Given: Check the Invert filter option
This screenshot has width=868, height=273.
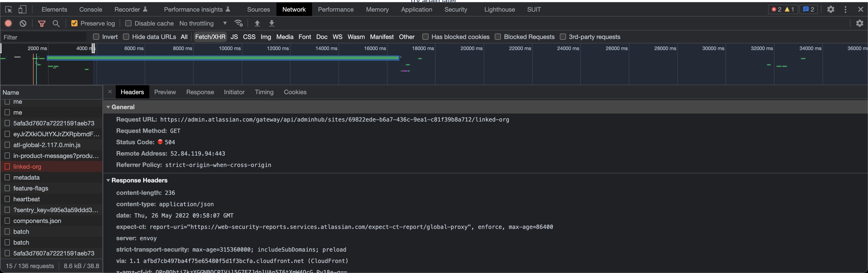Looking at the screenshot, I should [96, 37].
